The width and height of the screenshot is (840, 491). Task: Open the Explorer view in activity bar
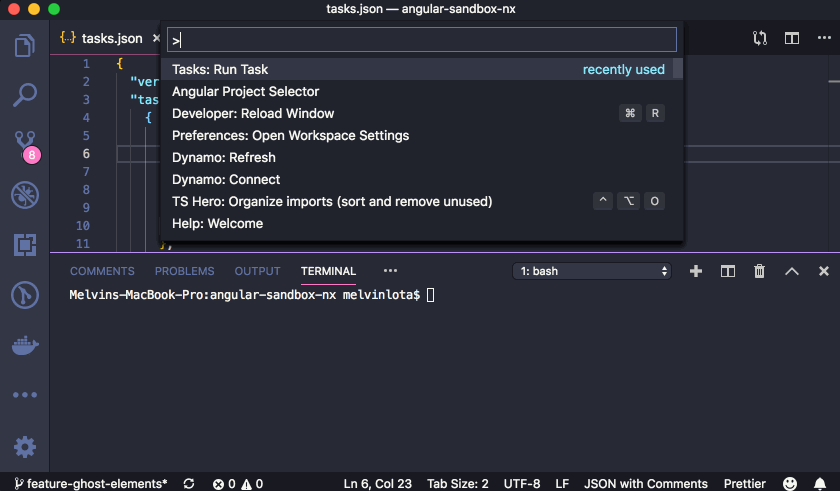click(25, 46)
